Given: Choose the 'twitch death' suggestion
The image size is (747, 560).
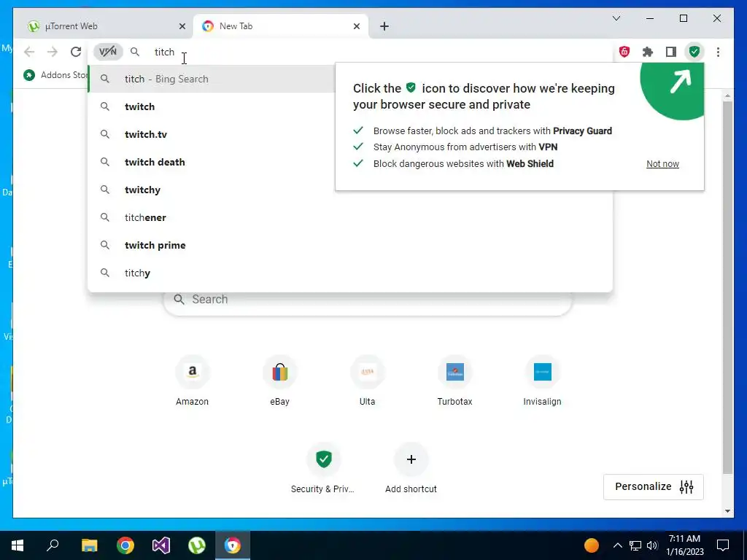Looking at the screenshot, I should click(212, 162).
